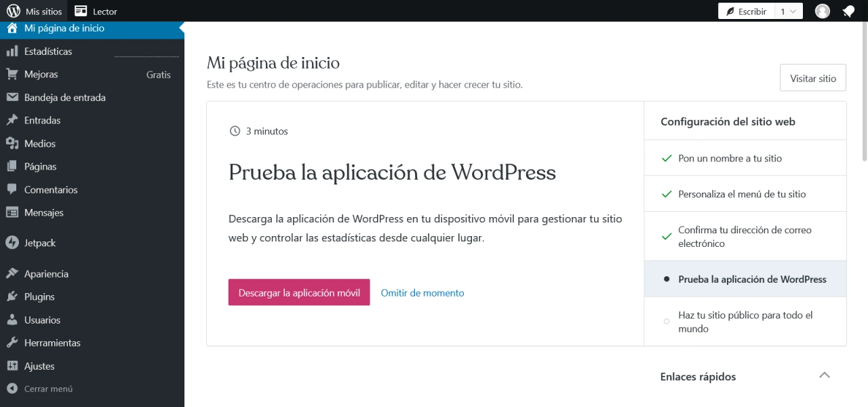The width and height of the screenshot is (868, 407).
Task: Click the Entradas pushpin icon
Action: (12, 121)
